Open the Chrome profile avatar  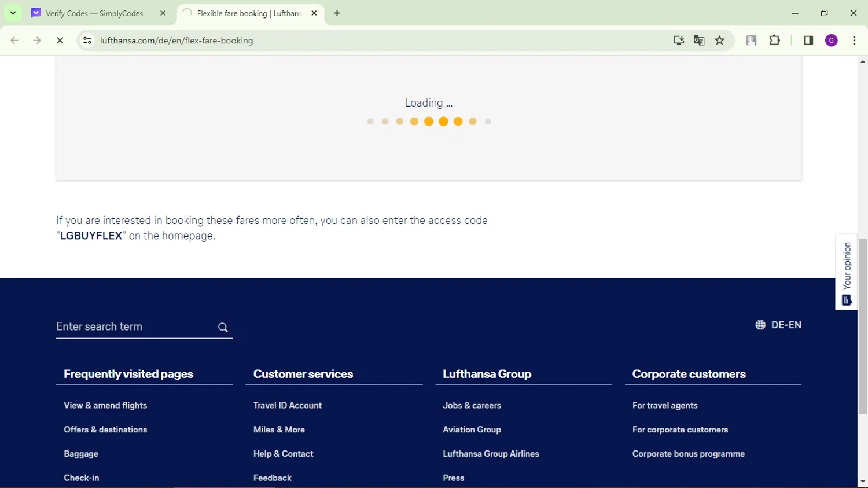[831, 41]
